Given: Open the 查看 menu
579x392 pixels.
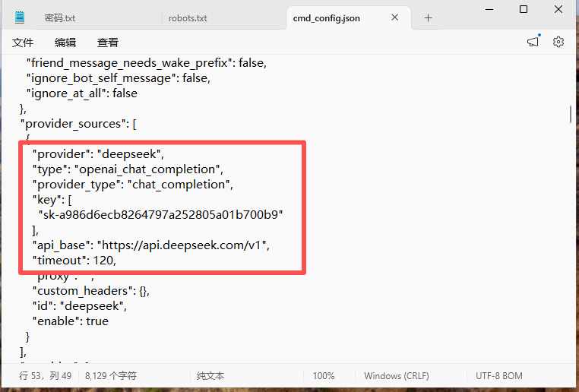Looking at the screenshot, I should click(108, 43).
